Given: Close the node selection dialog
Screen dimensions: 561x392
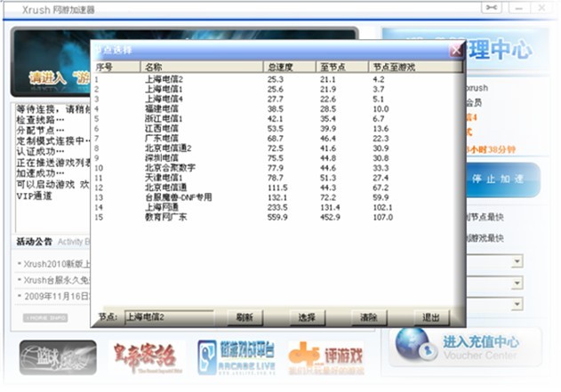Looking at the screenshot, I should point(456,51).
